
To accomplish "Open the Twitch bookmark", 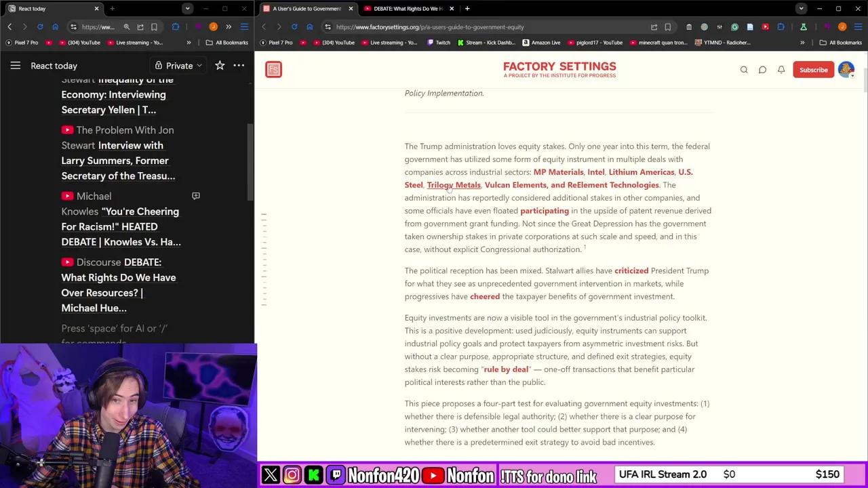I will click(439, 43).
